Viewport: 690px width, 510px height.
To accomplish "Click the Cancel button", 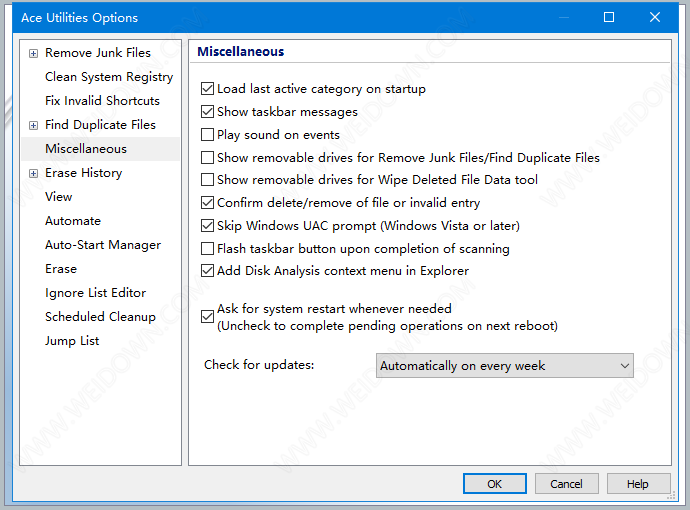I will click(x=566, y=484).
